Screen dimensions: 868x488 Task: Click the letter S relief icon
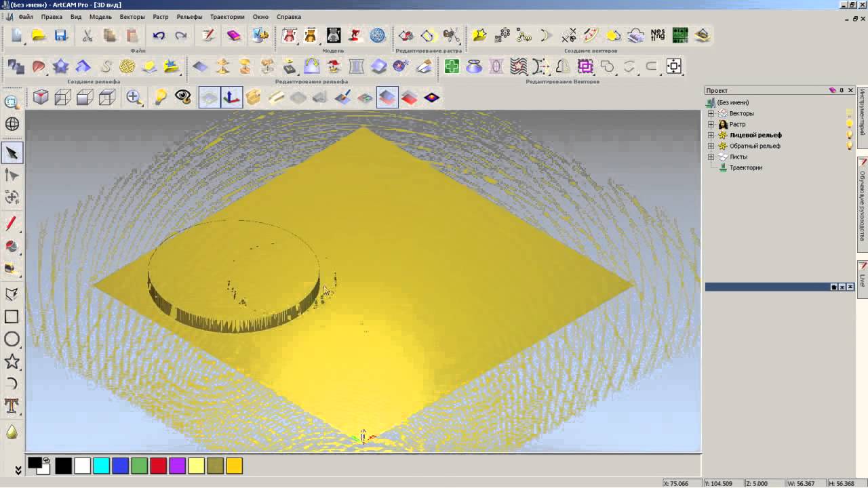tap(106, 66)
